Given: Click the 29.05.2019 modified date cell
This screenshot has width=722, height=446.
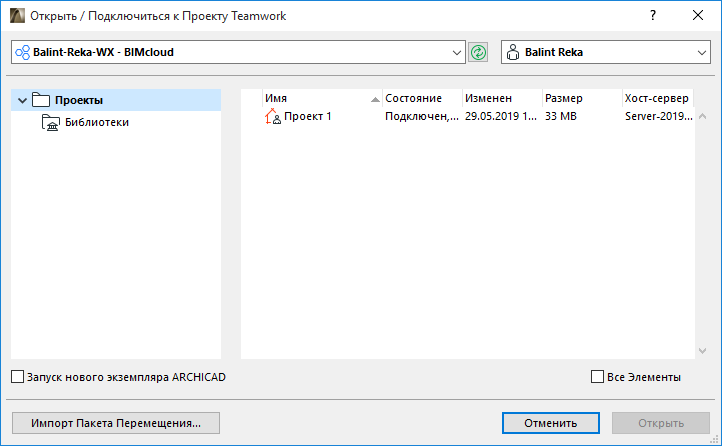Looking at the screenshot, I should pyautogui.click(x=501, y=116).
